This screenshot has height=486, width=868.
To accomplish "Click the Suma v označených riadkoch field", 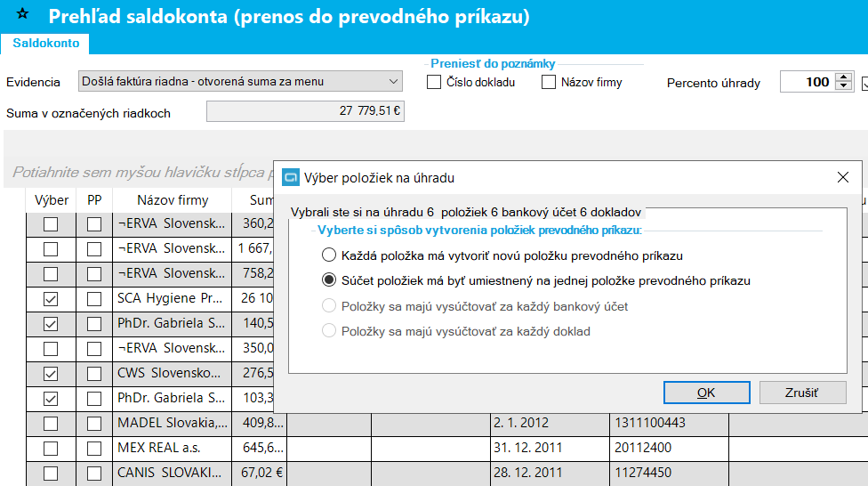I will coord(305,112).
